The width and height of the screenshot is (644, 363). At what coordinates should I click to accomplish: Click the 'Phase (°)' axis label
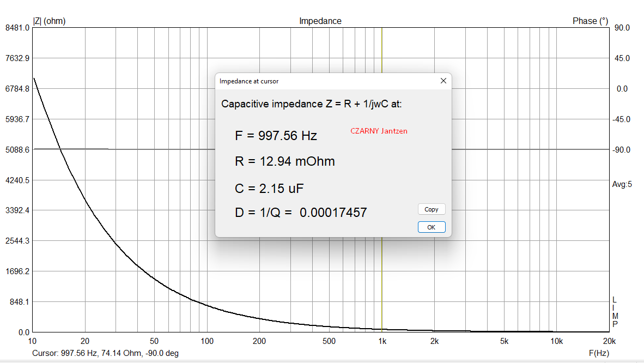coord(590,21)
